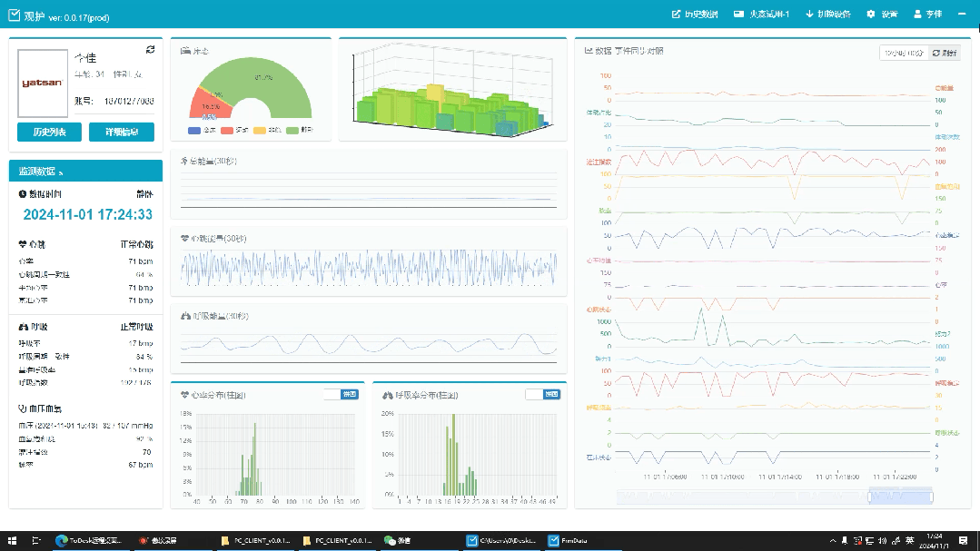Show hidden system tray icons
The image size is (980, 551).
[x=832, y=541]
